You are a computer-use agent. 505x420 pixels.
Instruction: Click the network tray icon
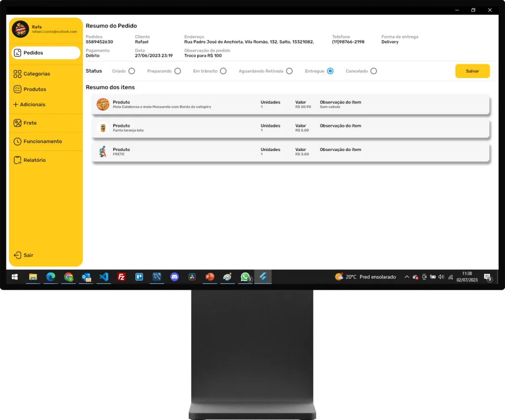pos(451,277)
